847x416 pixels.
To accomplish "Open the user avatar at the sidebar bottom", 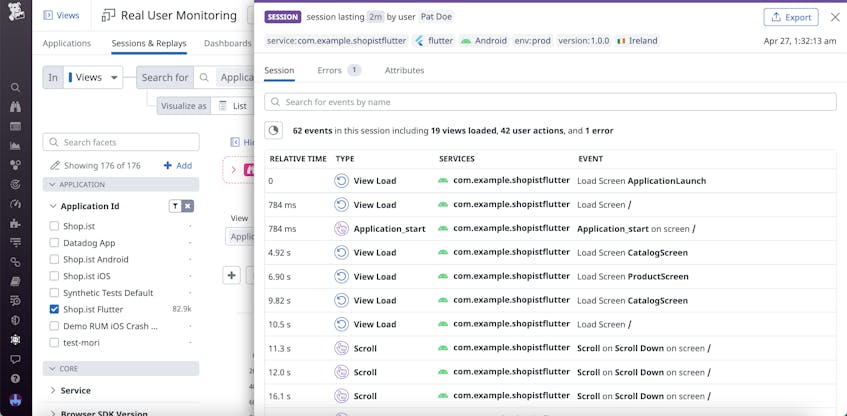I will click(x=16, y=400).
